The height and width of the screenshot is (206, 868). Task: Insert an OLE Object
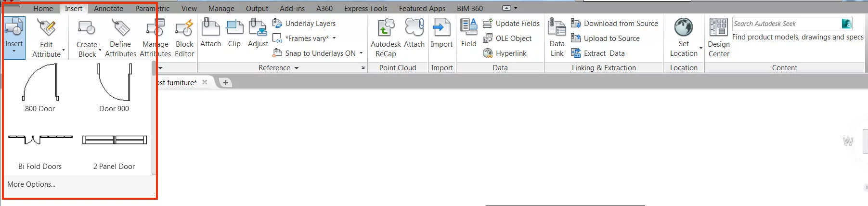[x=507, y=38]
